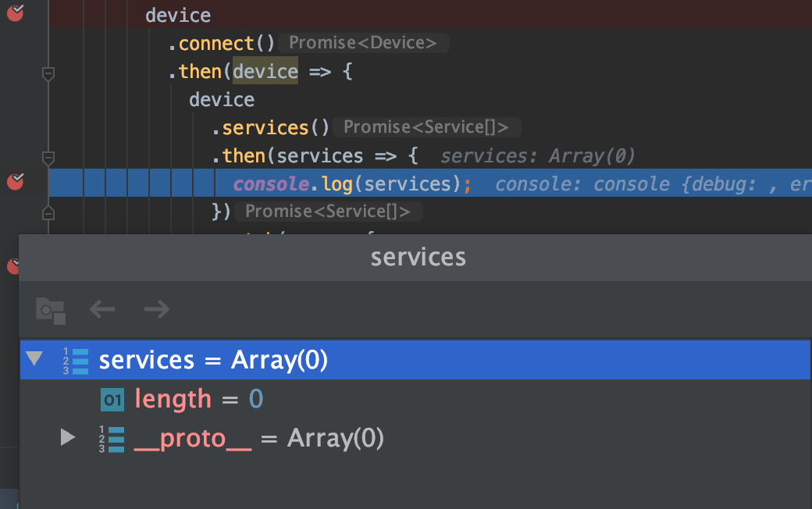
Task: Click highlighted device parameter in .then(
Action: pyautogui.click(x=265, y=71)
